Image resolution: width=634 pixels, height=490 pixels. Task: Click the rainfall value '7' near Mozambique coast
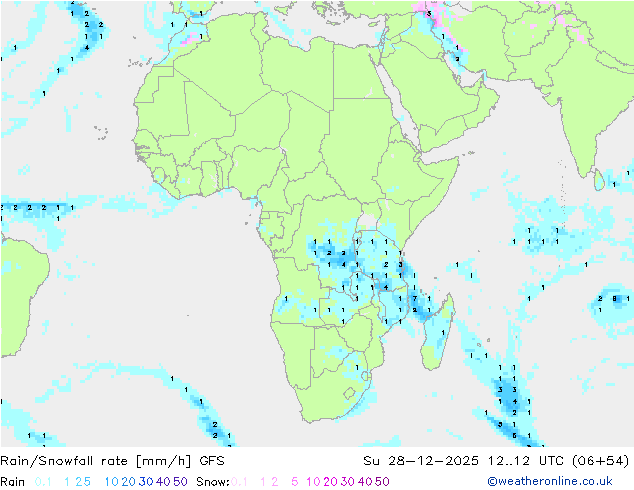coord(415,299)
